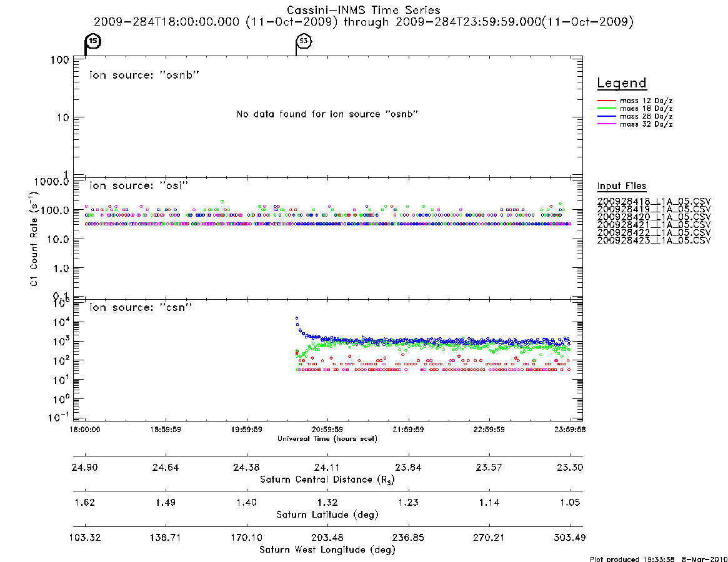Click the green mass 18 Da/z legend line
This screenshot has width=728, height=562.
pos(606,108)
